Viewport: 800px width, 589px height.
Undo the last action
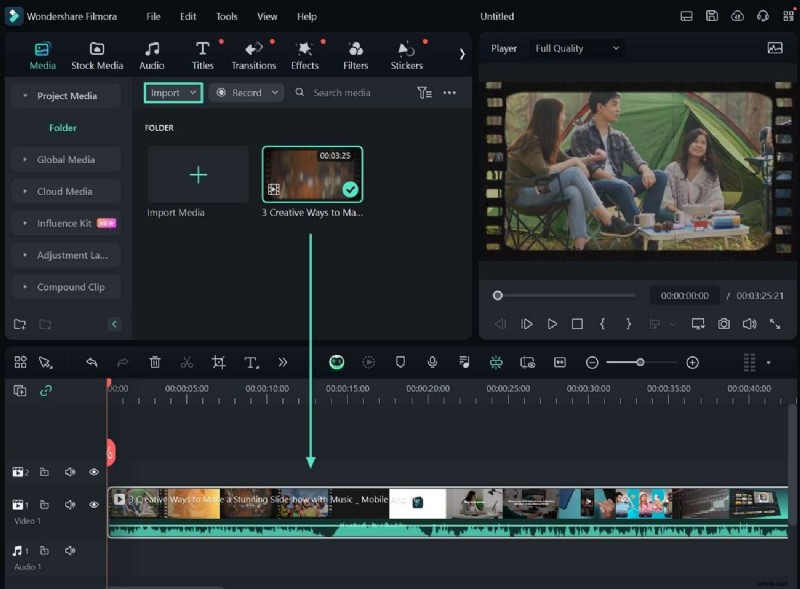93,362
